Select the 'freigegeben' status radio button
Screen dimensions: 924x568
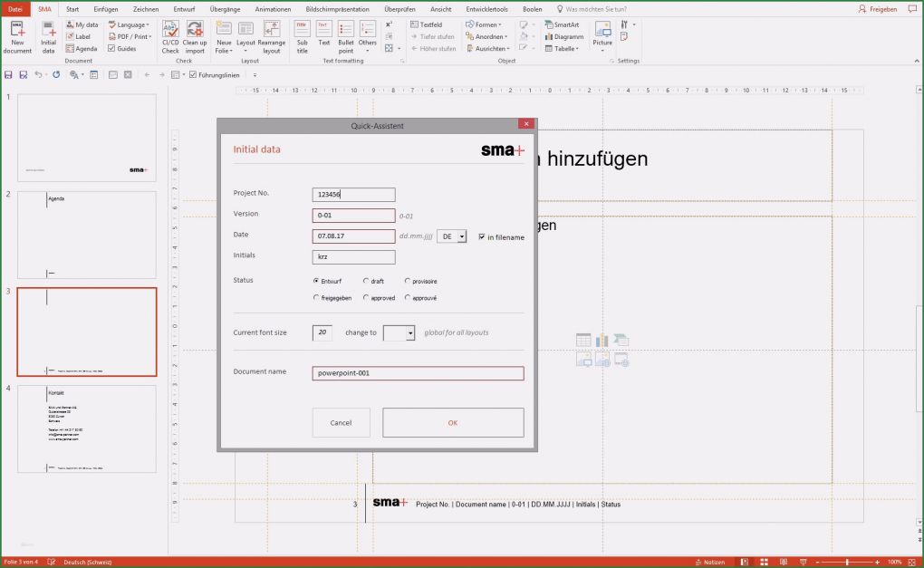click(316, 297)
